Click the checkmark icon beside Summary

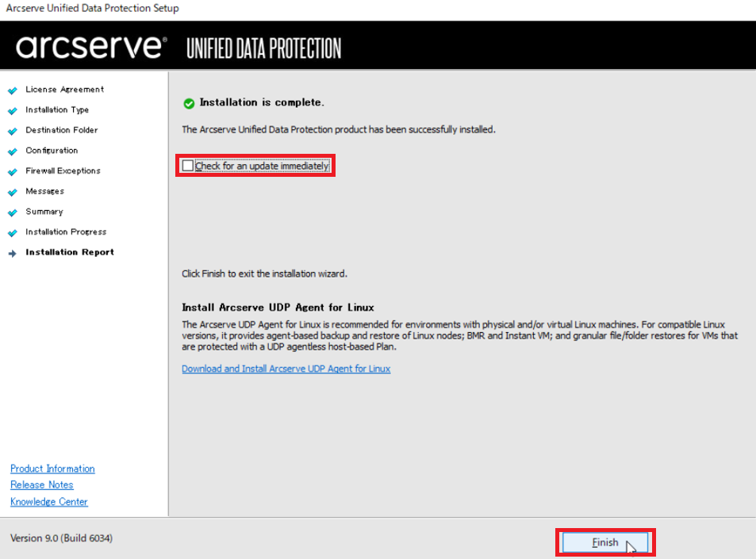[13, 212]
